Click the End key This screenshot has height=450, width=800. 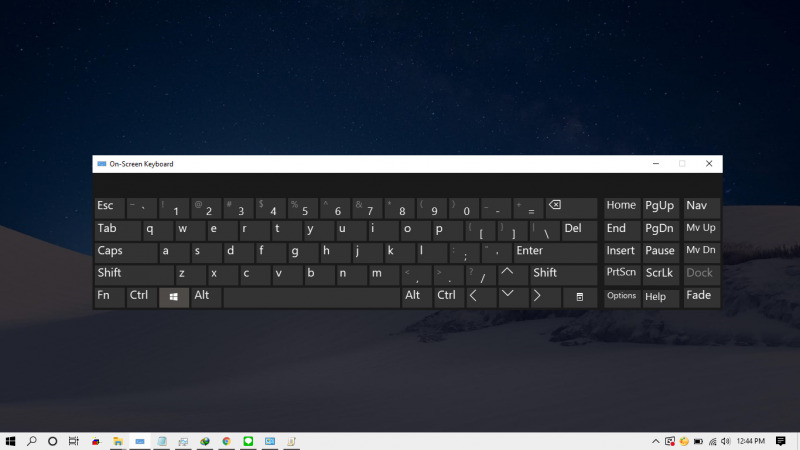click(622, 230)
